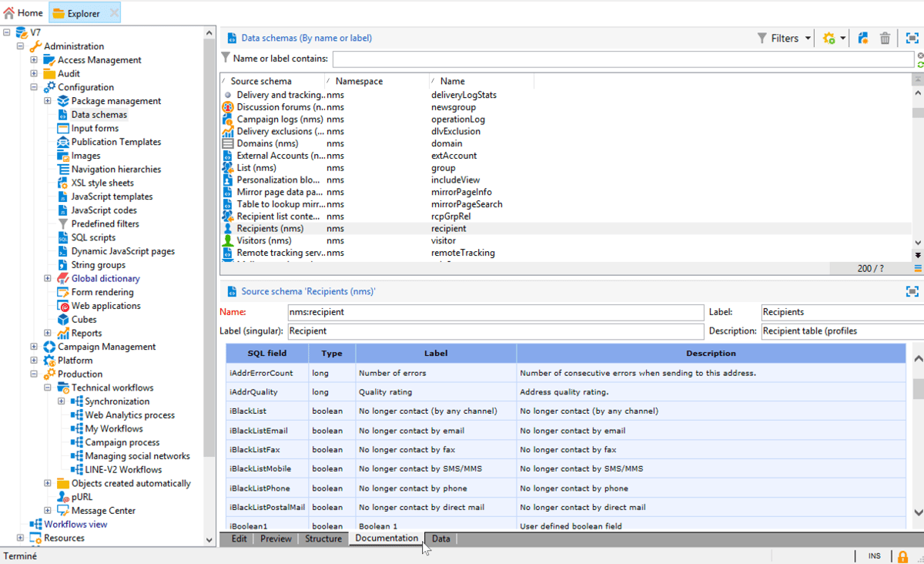Image resolution: width=924 pixels, height=564 pixels.
Task: Select the Structure tab
Action: [x=323, y=539]
